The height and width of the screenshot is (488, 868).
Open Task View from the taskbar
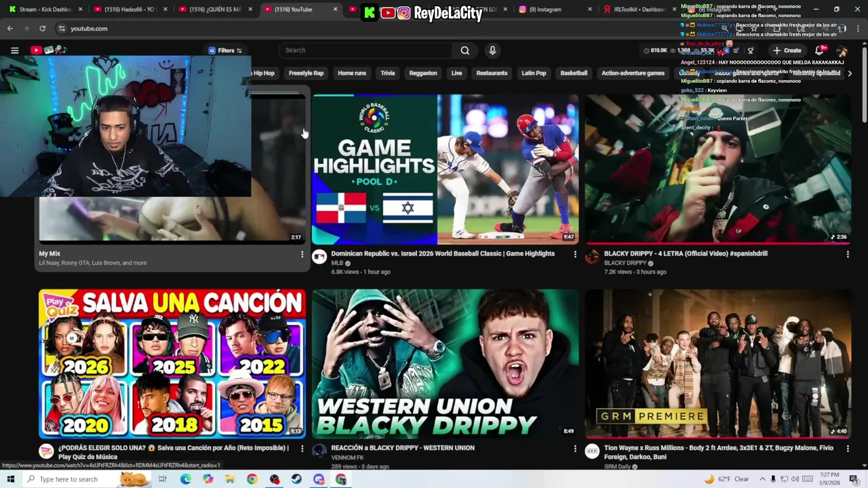(x=163, y=479)
